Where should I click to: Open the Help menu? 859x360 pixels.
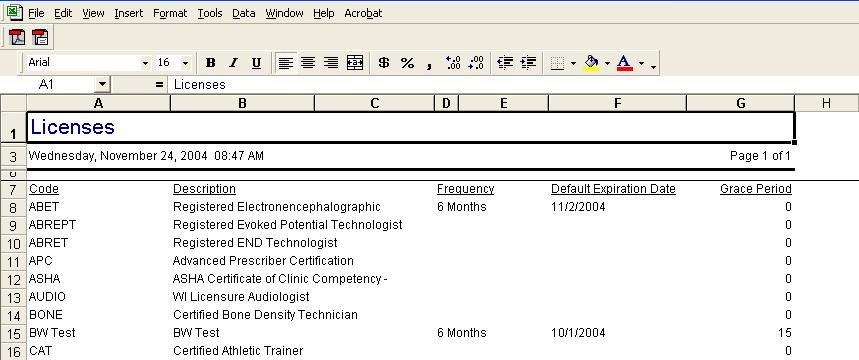click(324, 13)
